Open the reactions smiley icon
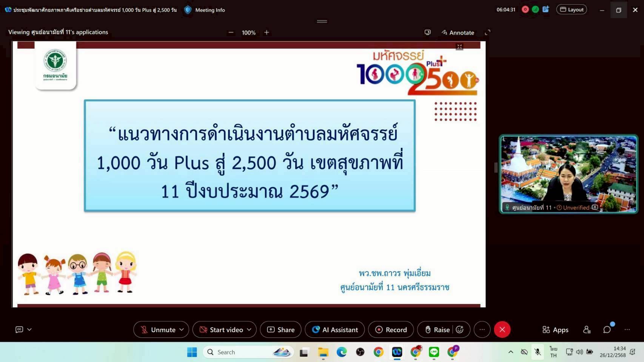 459,330
